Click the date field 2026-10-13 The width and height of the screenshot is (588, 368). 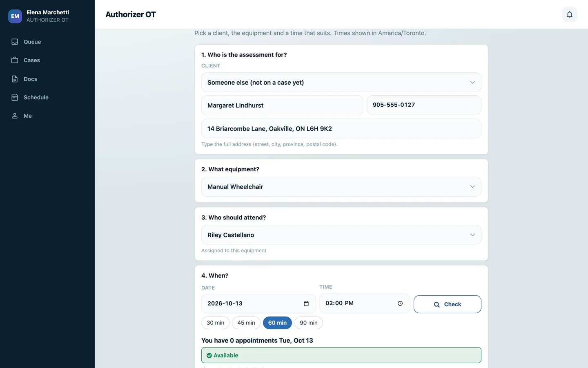[x=258, y=303]
